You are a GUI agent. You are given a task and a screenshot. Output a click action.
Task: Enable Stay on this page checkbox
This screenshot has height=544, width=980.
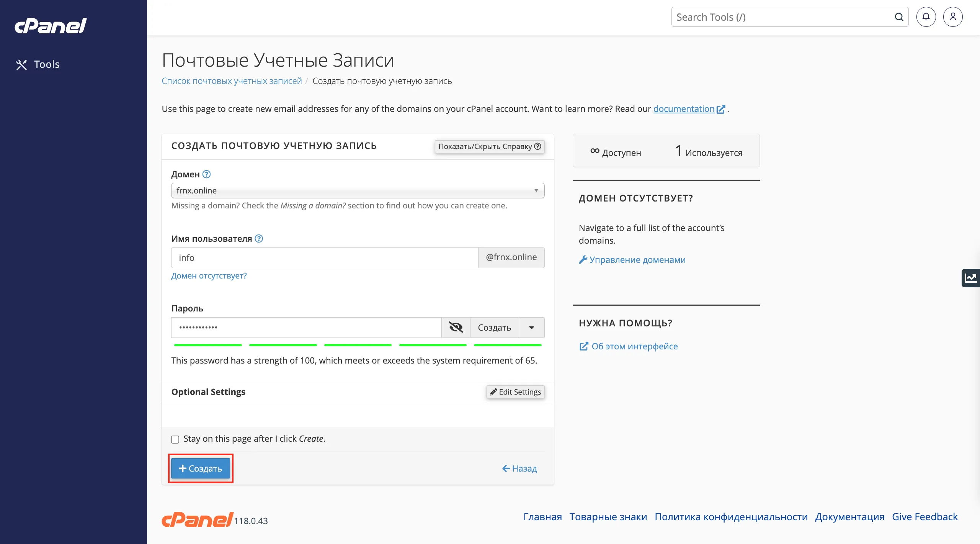(x=175, y=439)
